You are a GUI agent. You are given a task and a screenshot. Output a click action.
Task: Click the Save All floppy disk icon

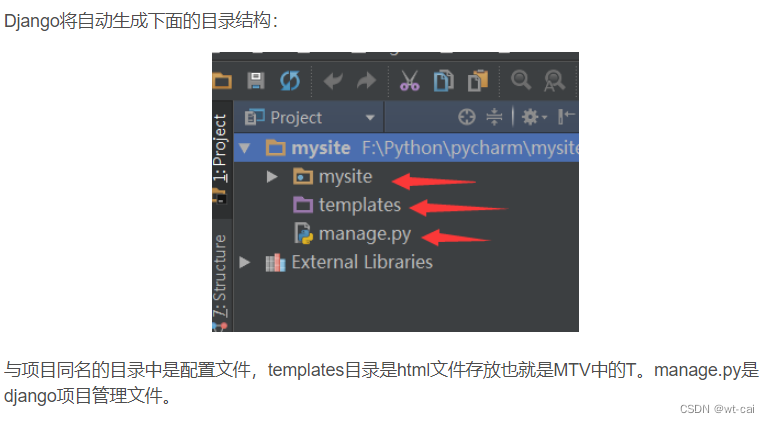coord(256,80)
